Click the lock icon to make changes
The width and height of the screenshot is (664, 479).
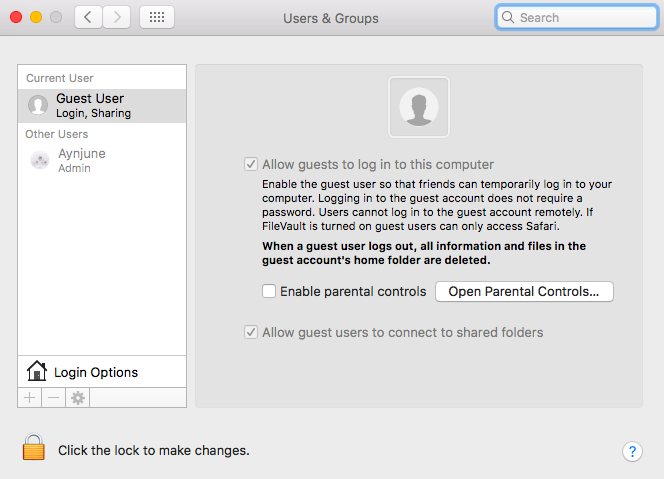34,449
